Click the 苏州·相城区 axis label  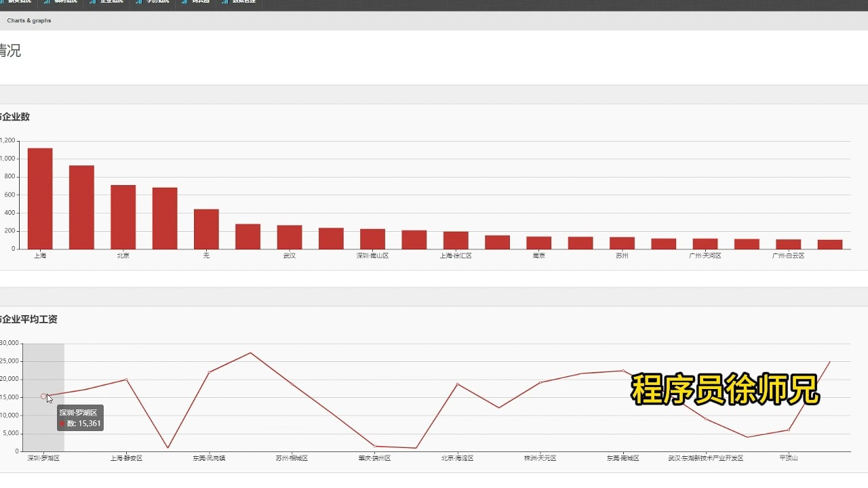(292, 458)
